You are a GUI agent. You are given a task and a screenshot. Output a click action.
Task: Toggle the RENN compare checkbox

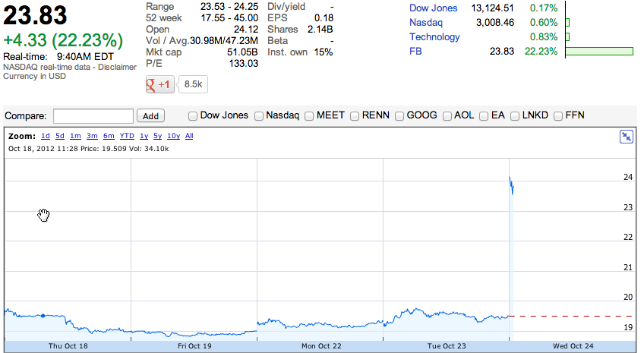tap(355, 116)
